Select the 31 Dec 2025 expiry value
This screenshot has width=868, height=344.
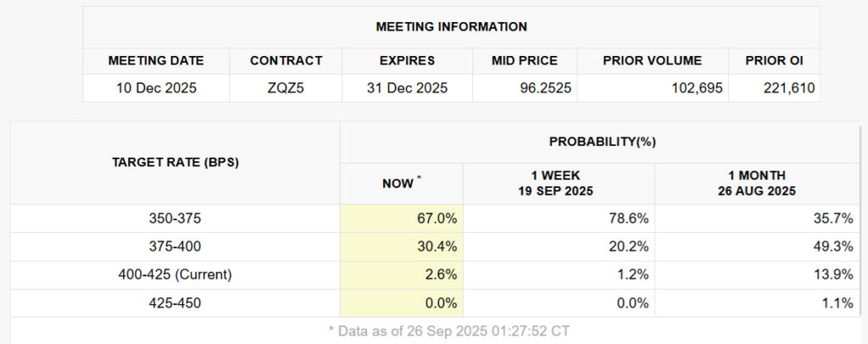pos(407,88)
